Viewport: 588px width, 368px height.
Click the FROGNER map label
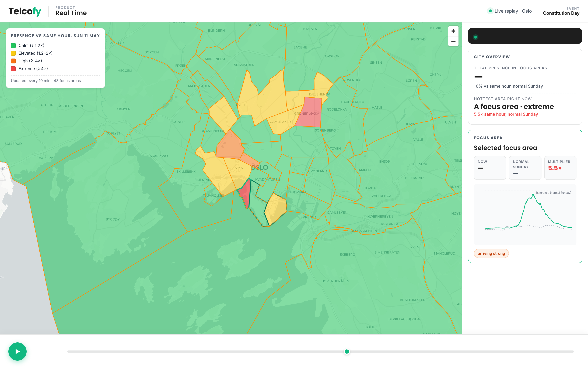pyautogui.click(x=176, y=122)
